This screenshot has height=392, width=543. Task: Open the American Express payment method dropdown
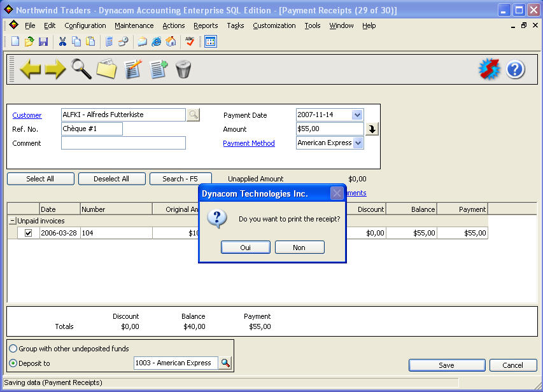(358, 143)
